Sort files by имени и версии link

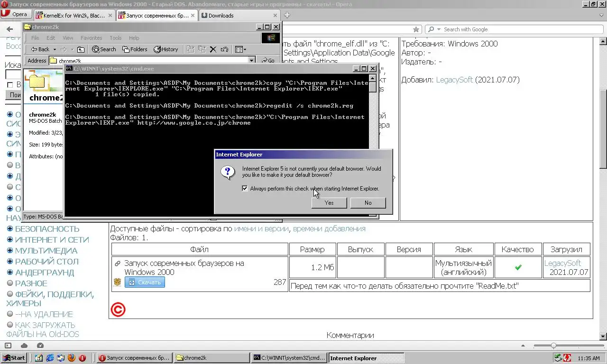[x=261, y=228]
